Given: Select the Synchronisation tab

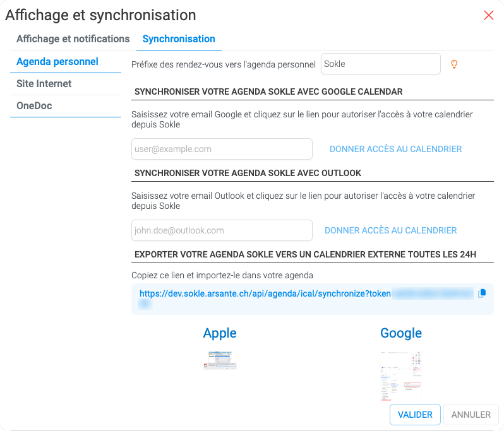Looking at the screenshot, I should [179, 39].
